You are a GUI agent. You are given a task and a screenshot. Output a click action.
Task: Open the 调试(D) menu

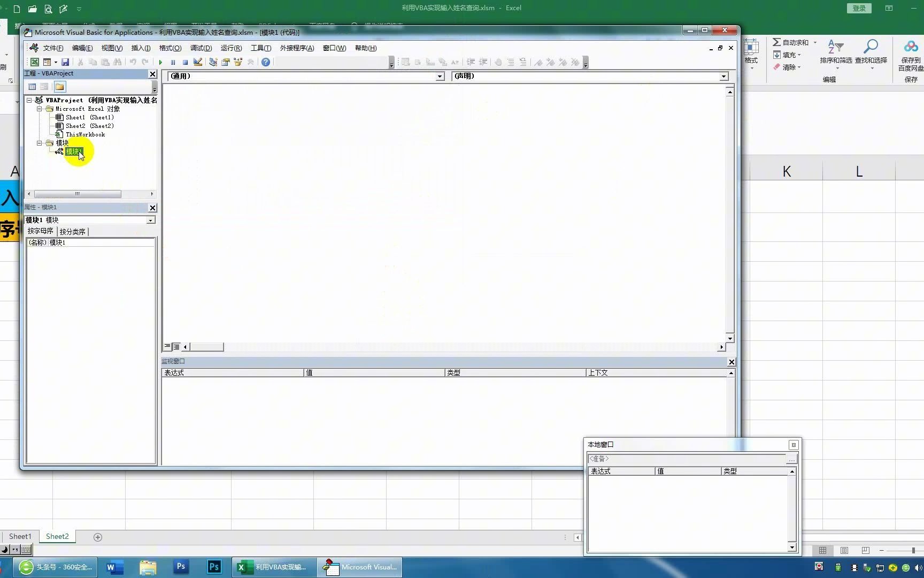coord(201,48)
